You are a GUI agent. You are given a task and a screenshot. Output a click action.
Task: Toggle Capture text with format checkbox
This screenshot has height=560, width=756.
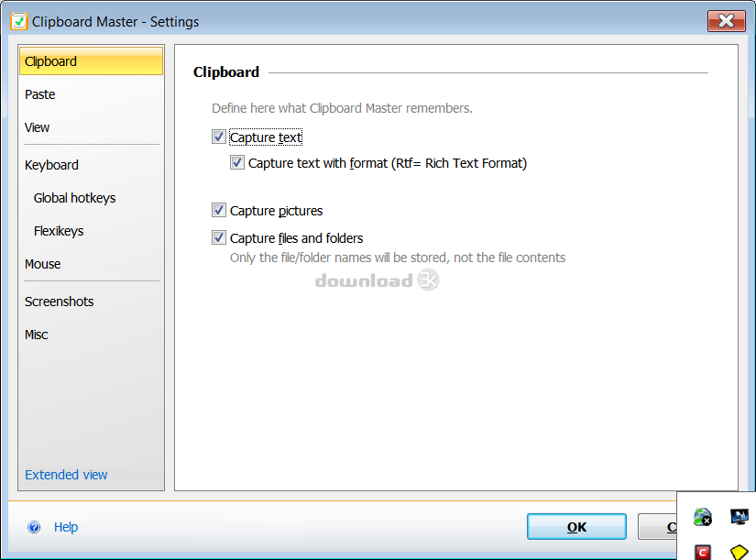(x=237, y=162)
